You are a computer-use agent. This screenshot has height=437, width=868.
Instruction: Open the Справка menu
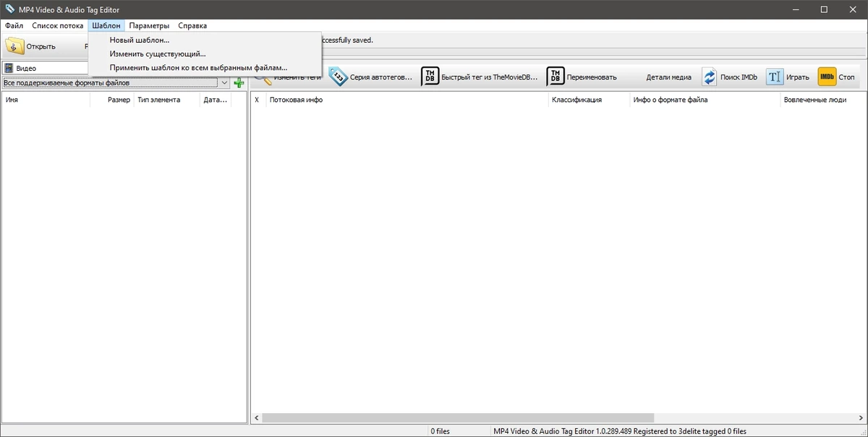[x=192, y=25]
